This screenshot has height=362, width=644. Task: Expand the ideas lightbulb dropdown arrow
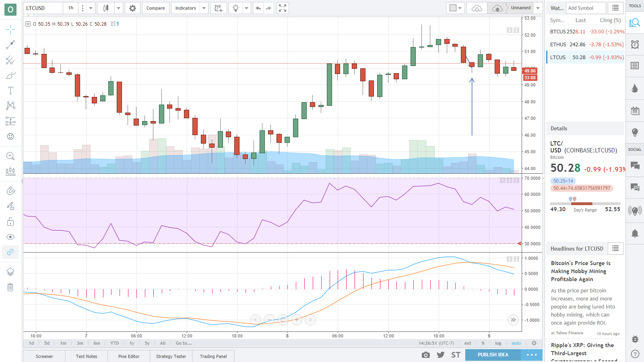click(x=246, y=8)
